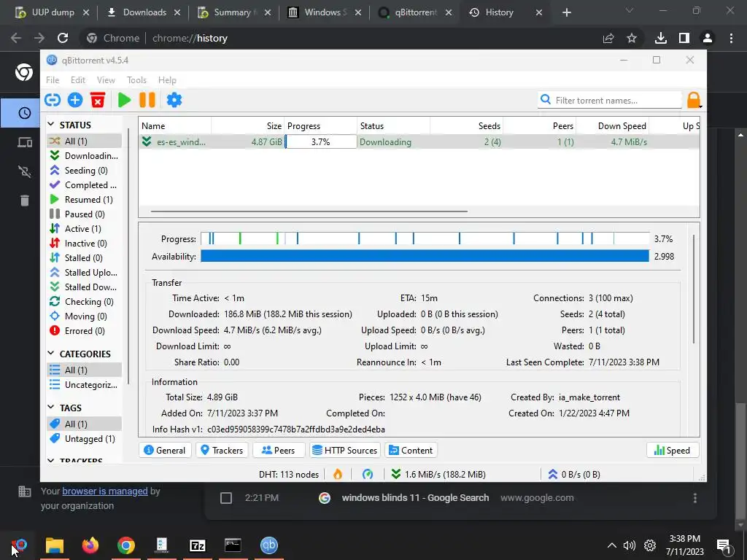
Task: Open Windows notification center icon
Action: click(724, 546)
